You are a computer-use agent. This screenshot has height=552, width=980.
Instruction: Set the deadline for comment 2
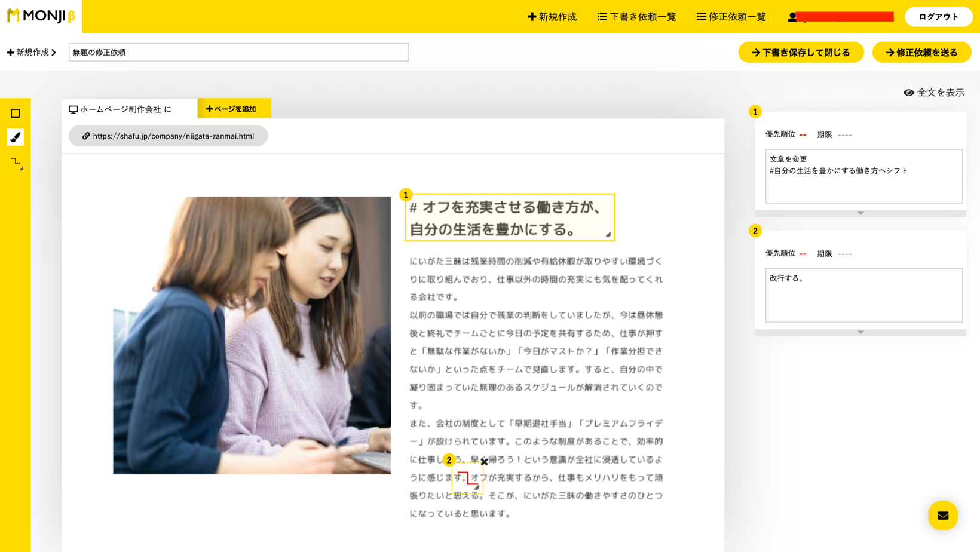845,254
